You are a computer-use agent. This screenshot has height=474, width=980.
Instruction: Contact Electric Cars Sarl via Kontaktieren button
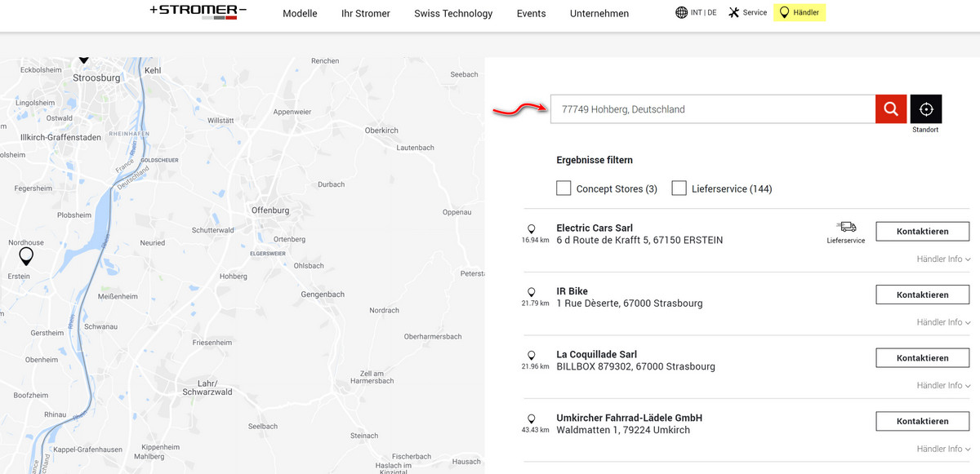pos(922,232)
